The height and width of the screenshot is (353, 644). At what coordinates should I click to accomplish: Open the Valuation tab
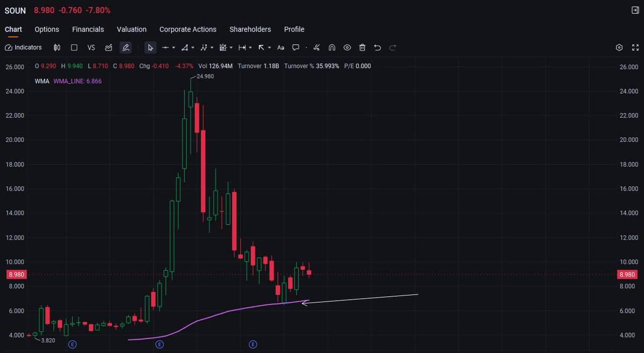coord(131,30)
